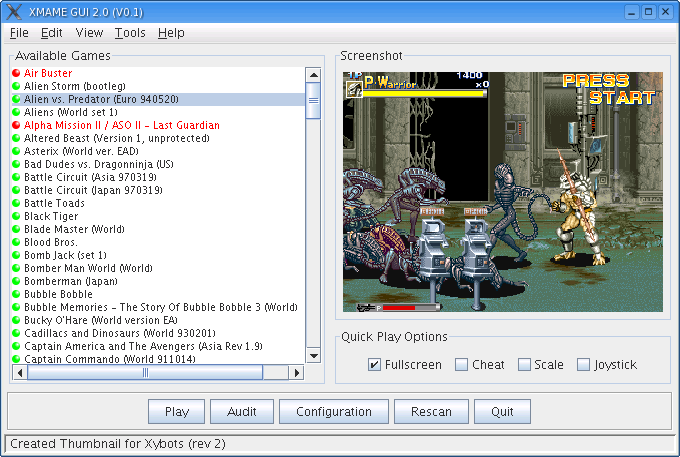The image size is (680, 457).
Task: Click the Audit button
Action: click(242, 411)
